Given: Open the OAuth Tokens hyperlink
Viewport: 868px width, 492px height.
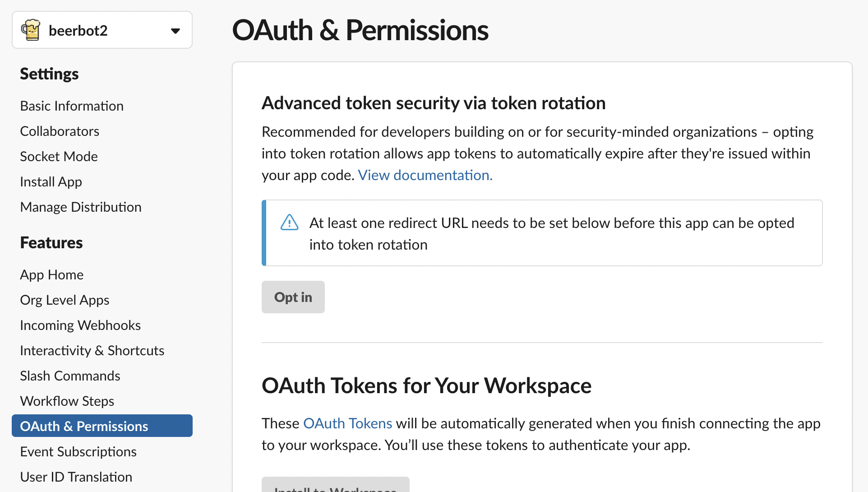Looking at the screenshot, I should [347, 423].
